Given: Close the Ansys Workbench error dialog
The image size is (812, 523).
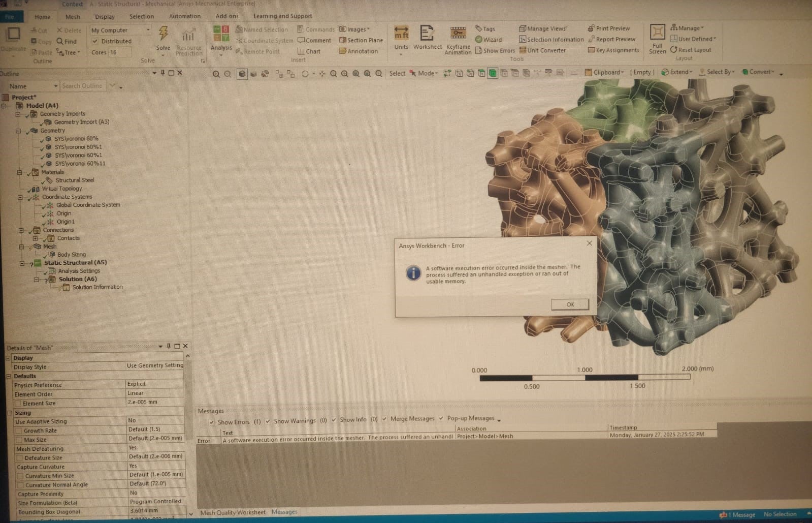Looking at the screenshot, I should 589,243.
